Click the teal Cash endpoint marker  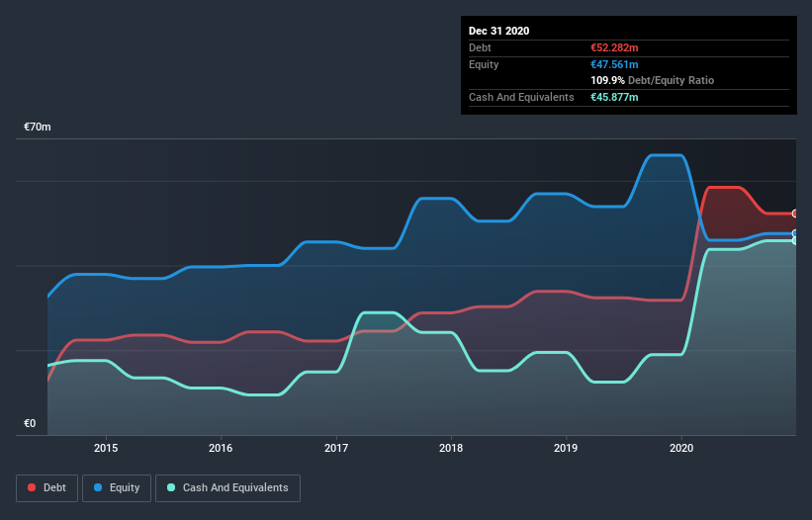click(795, 240)
